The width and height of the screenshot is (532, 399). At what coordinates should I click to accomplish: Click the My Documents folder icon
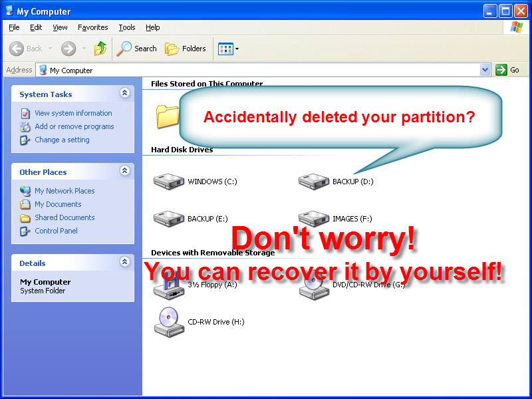click(x=25, y=205)
